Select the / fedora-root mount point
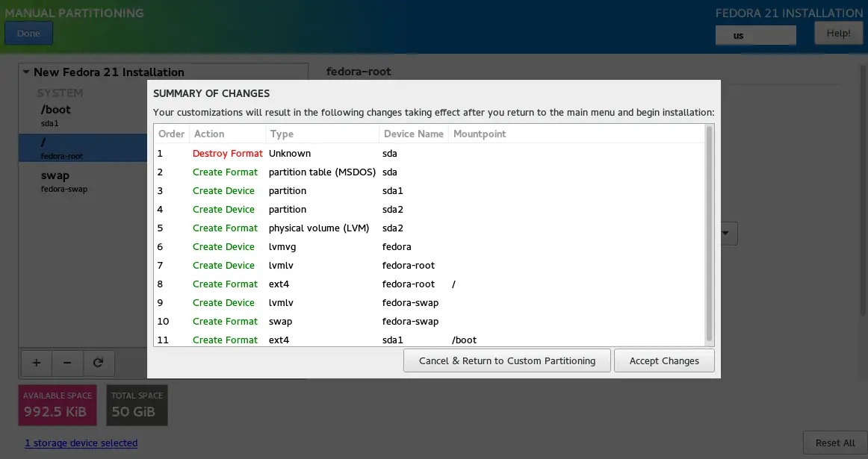This screenshot has height=459, width=868. 83,148
